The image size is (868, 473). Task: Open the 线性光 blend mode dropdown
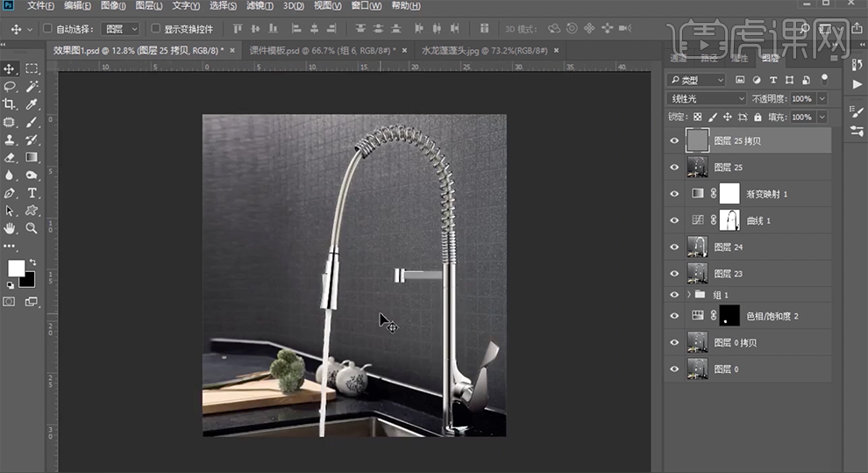(706, 99)
